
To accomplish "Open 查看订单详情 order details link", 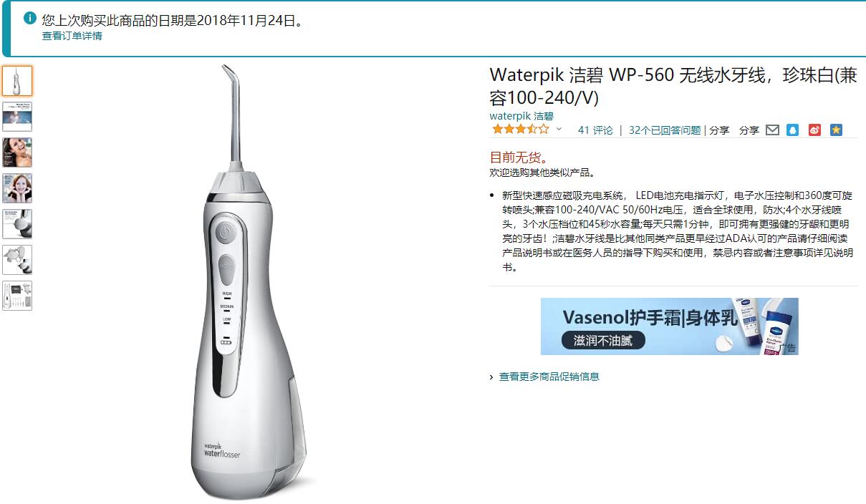I will tap(72, 36).
